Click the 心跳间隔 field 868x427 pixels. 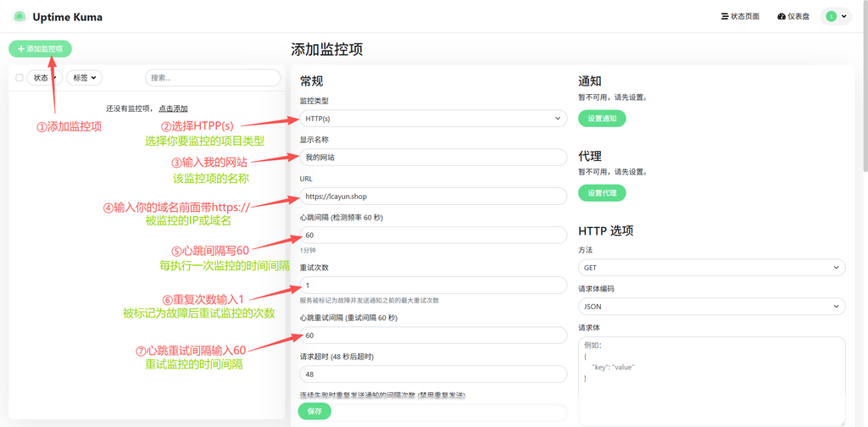(x=433, y=235)
